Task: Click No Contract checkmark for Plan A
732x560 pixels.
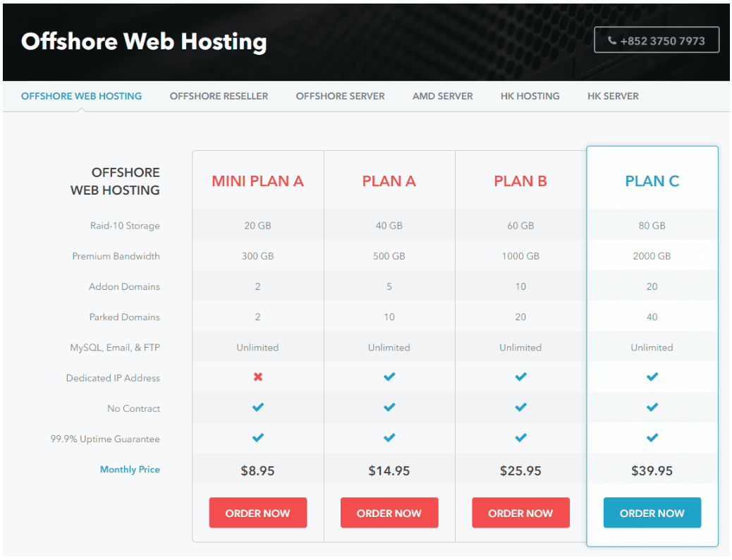Action: pos(389,407)
